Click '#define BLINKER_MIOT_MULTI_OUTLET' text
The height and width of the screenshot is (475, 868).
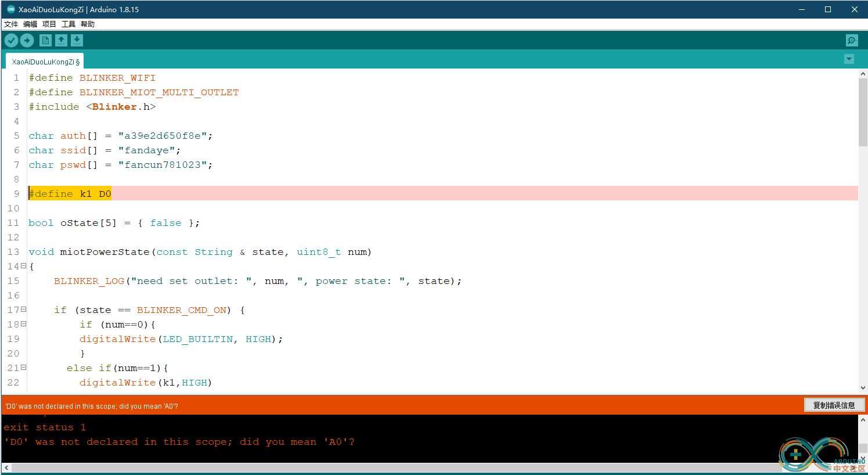pyautogui.click(x=134, y=92)
